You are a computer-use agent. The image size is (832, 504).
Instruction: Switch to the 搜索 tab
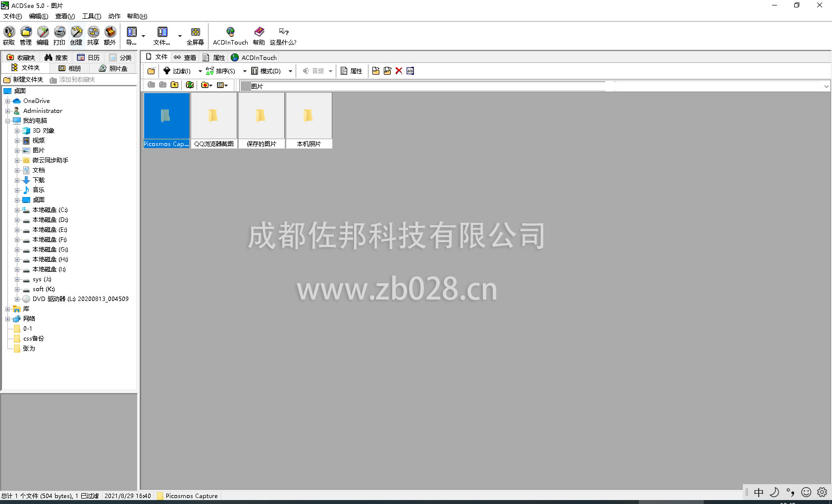click(56, 57)
